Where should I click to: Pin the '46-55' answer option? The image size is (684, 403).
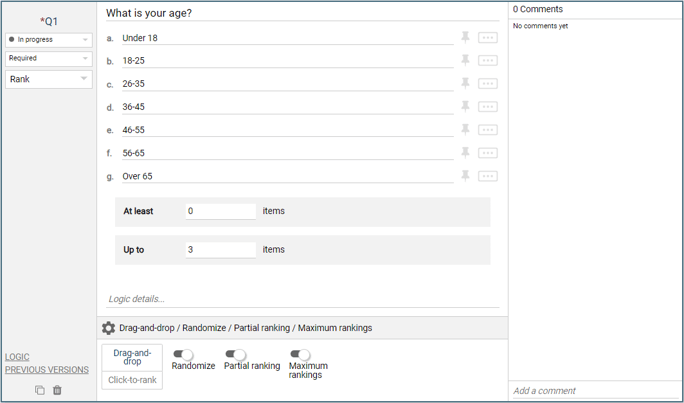point(465,130)
